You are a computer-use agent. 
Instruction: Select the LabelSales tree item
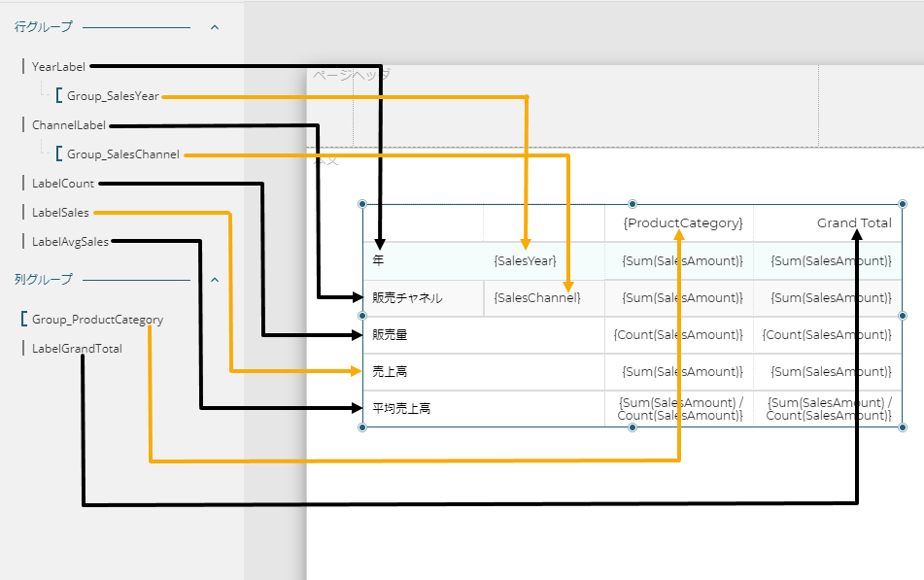tap(60, 212)
